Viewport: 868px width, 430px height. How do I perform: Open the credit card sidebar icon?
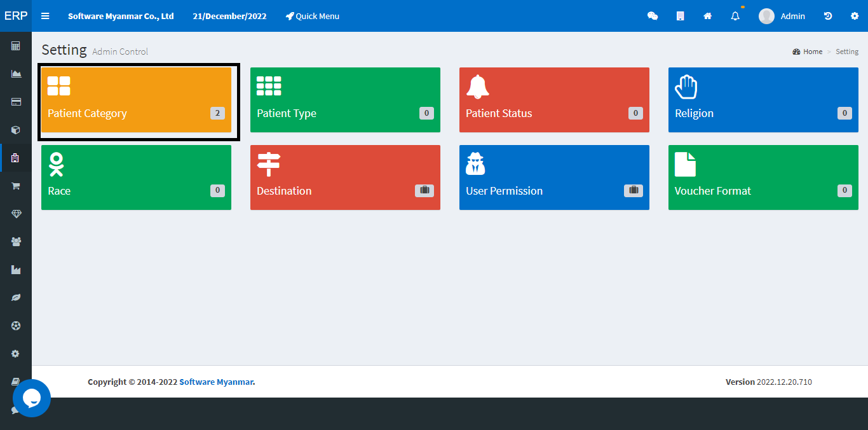click(x=16, y=102)
